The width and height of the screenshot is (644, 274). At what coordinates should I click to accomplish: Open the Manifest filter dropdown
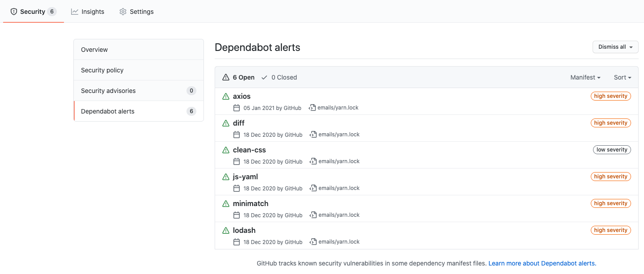pyautogui.click(x=585, y=77)
